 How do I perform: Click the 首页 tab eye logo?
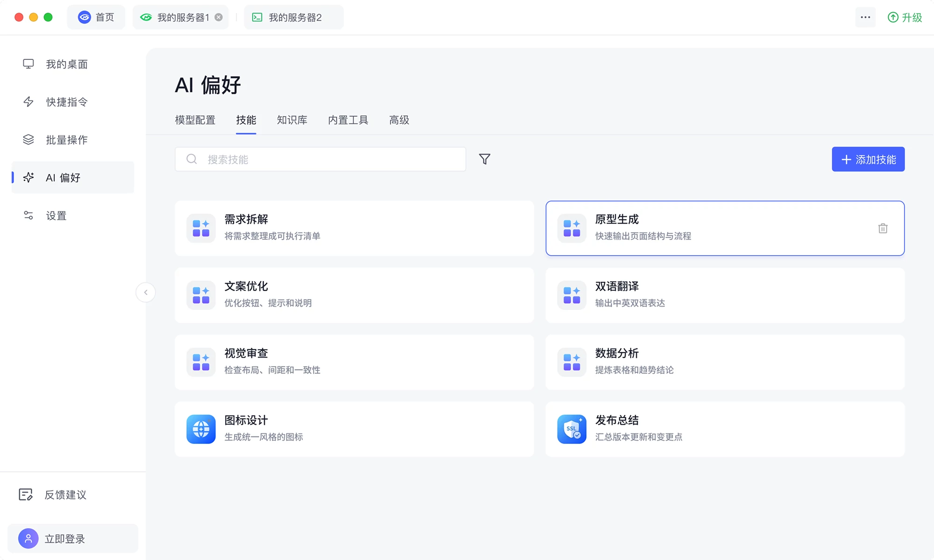click(x=84, y=17)
